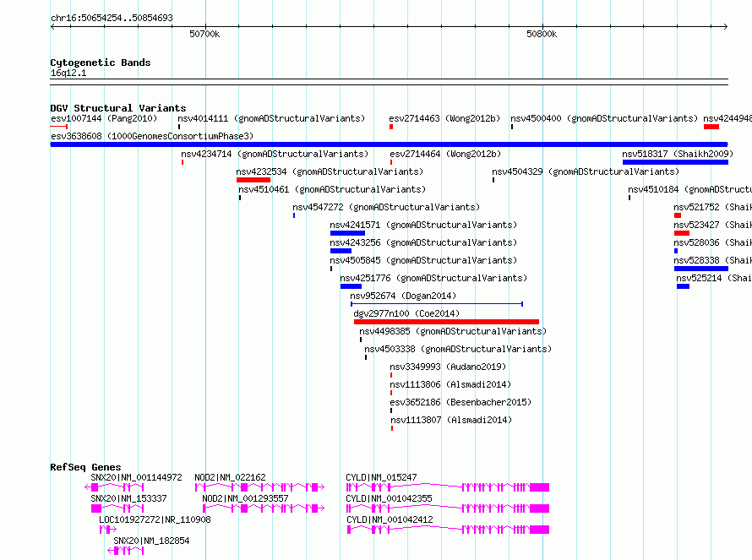Image resolution: width=752 pixels, height=560 pixels.
Task: Open CYLD|NM_015247 gene label
Action: (381, 477)
